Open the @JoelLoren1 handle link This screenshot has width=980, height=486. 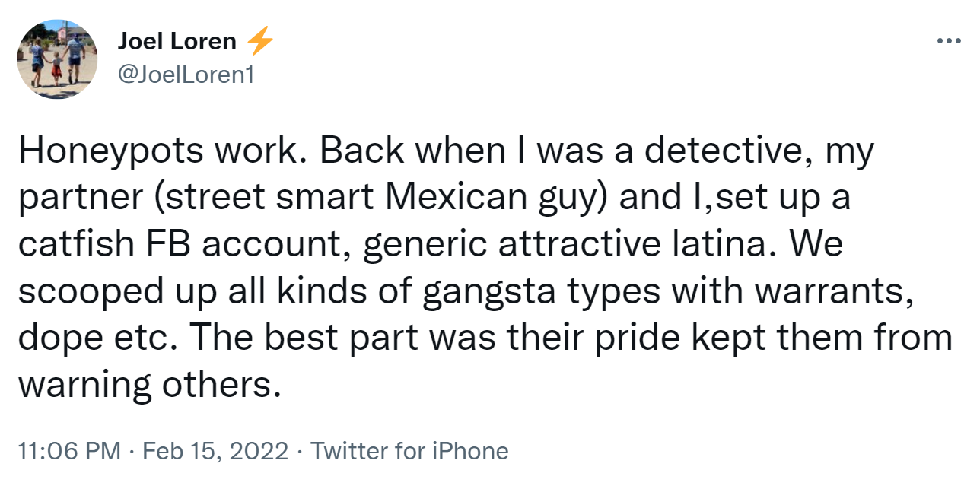tap(185, 75)
